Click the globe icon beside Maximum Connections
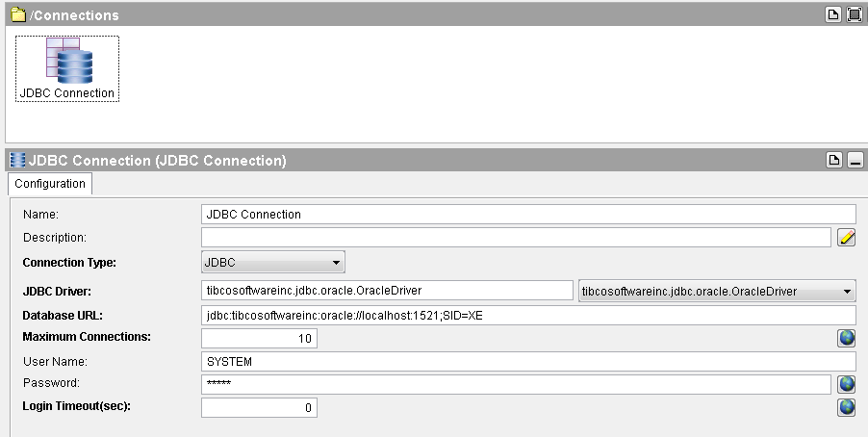 847,338
